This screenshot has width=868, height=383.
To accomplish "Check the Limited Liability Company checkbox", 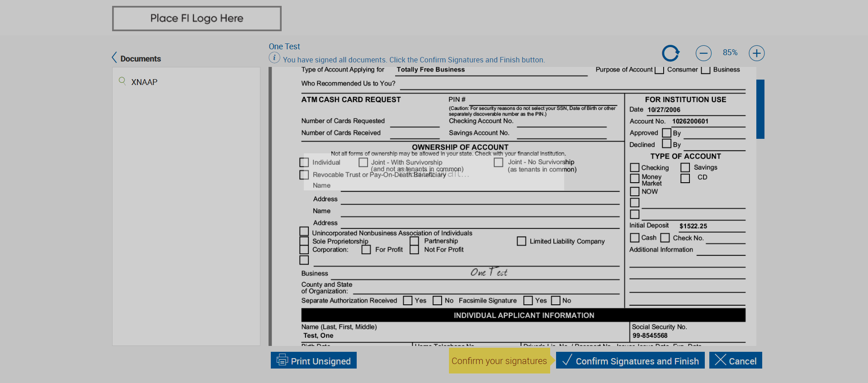I will pyautogui.click(x=521, y=241).
